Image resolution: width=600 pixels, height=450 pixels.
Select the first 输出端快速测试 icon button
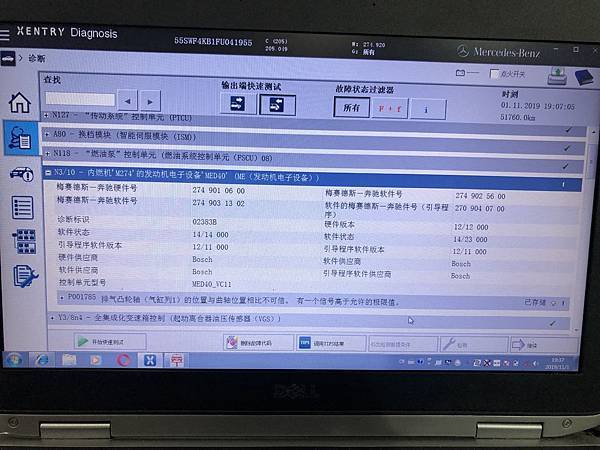[238, 104]
